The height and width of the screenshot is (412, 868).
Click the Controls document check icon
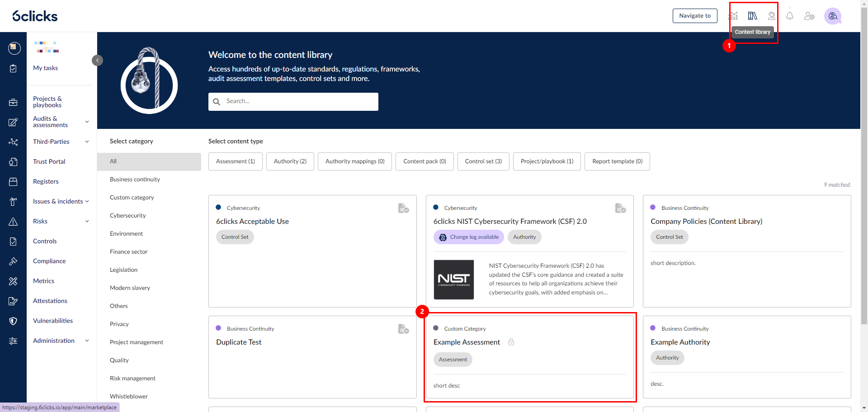pos(13,242)
